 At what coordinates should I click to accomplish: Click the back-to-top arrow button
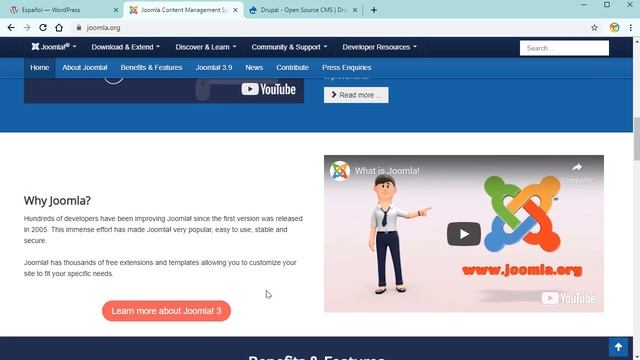618,347
